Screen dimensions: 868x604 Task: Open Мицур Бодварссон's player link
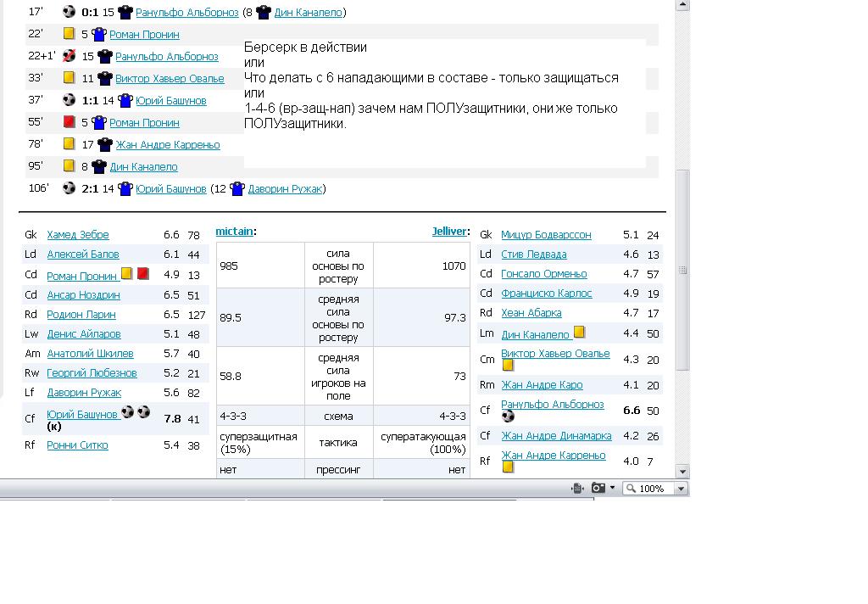tap(546, 235)
